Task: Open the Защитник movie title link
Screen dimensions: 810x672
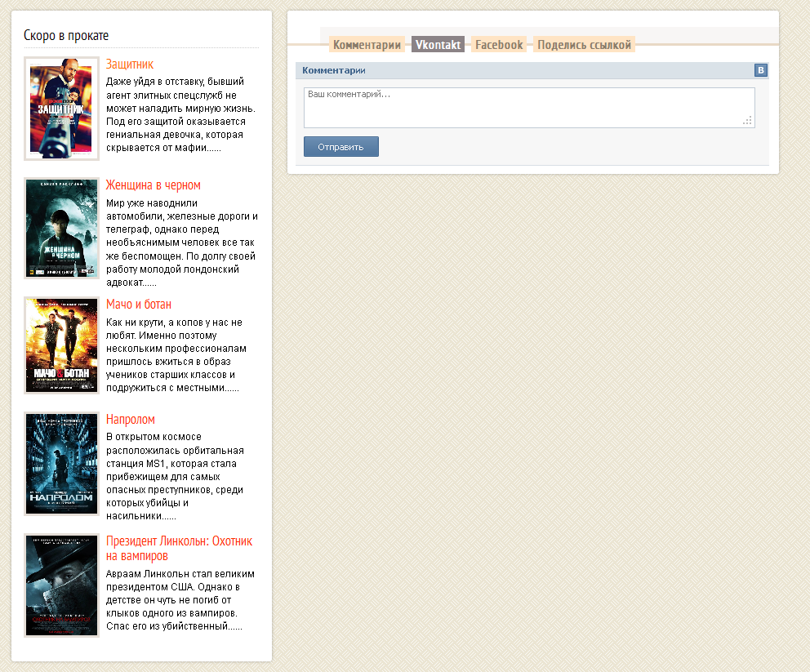Action: pyautogui.click(x=130, y=64)
